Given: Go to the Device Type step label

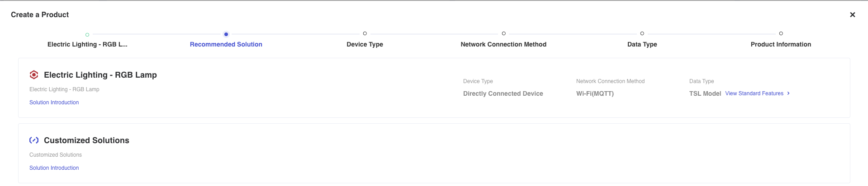Looking at the screenshot, I should click(365, 44).
